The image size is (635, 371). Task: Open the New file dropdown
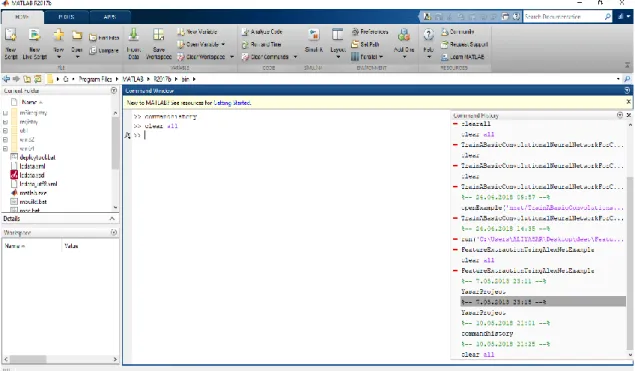(59, 44)
